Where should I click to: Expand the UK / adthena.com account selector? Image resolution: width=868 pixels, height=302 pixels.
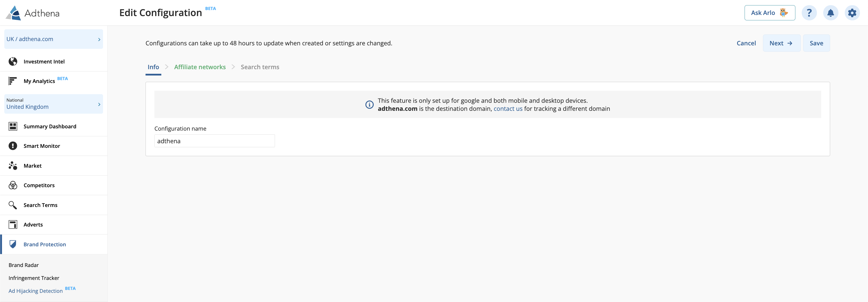click(x=54, y=39)
